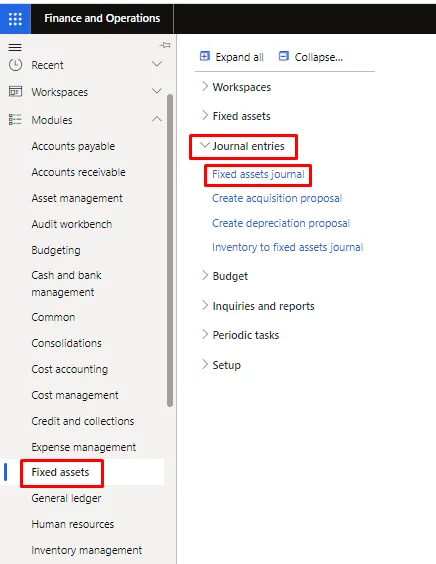Viewport: 436px width, 564px height.
Task: Click the navigation pane vertical scrollbar
Action: pos(170,250)
